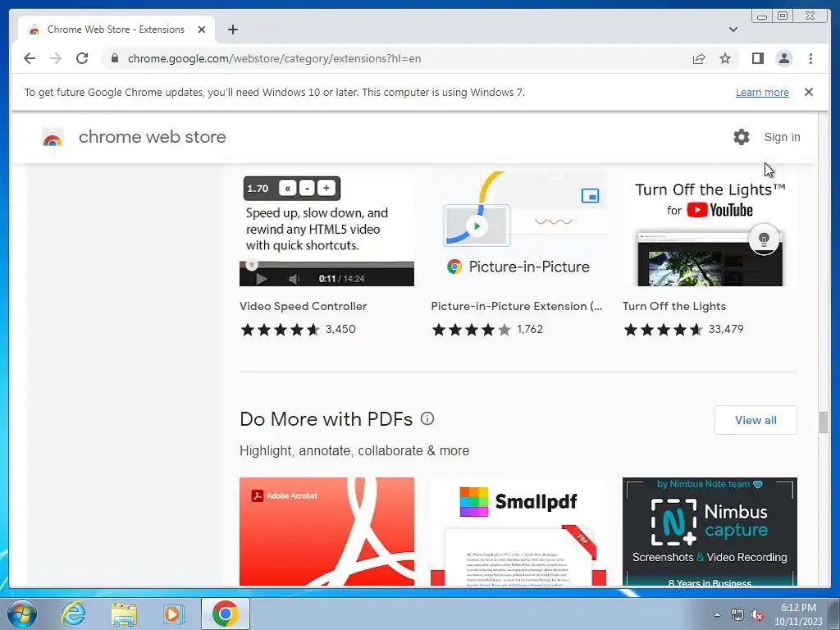Viewport: 840px width, 630px height.
Task: Click the muted volume tray icon
Action: pos(757,614)
